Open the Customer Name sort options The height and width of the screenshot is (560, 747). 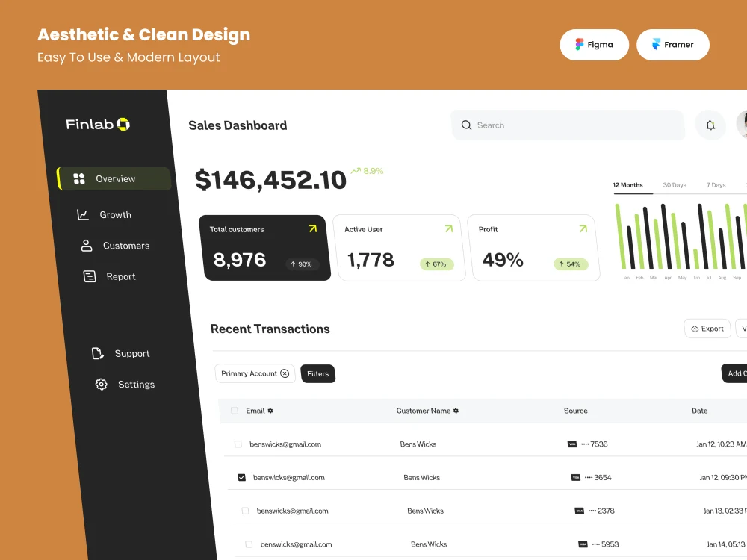tap(457, 411)
